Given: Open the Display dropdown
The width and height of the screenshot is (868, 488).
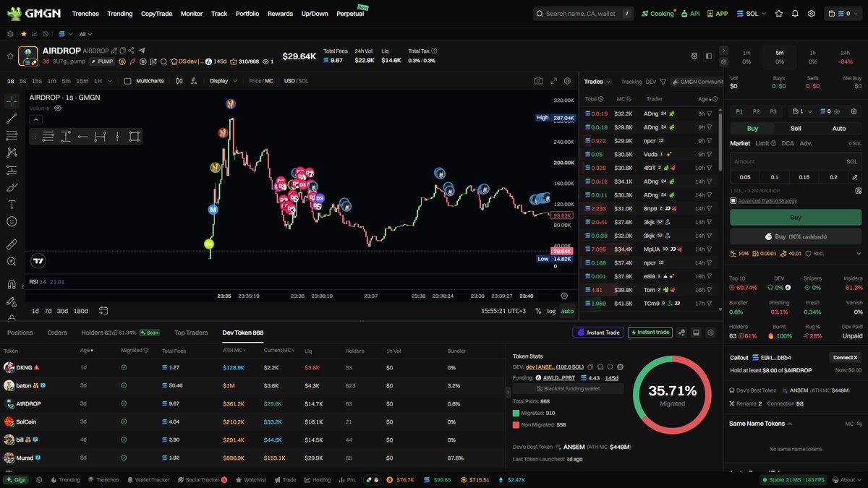Looking at the screenshot, I should (x=223, y=81).
